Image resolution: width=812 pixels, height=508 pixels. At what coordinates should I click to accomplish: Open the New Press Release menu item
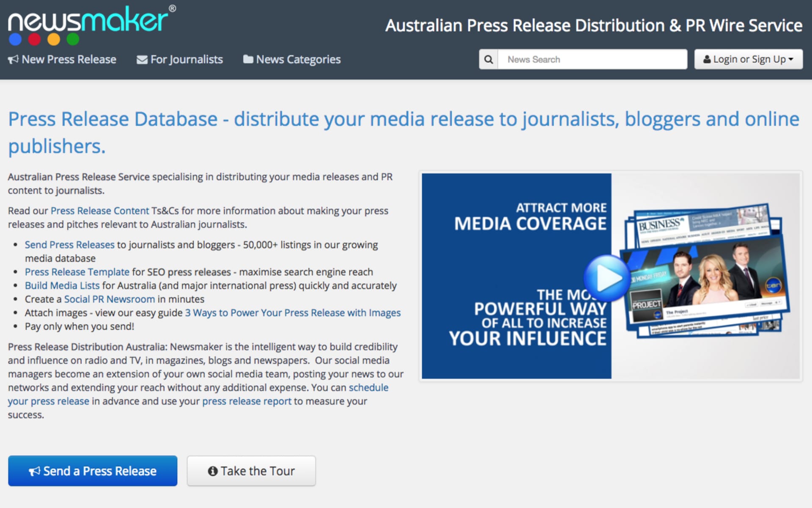[x=62, y=60]
